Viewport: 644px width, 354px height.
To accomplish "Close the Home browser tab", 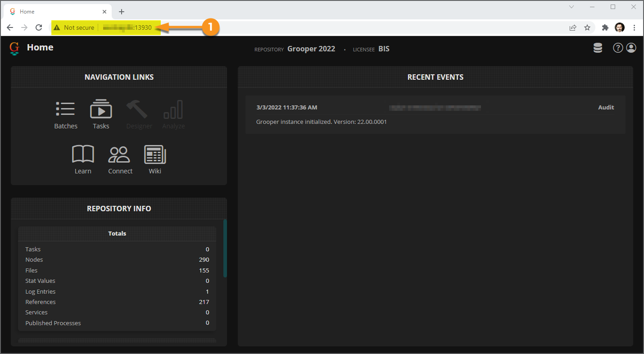I will tap(104, 12).
